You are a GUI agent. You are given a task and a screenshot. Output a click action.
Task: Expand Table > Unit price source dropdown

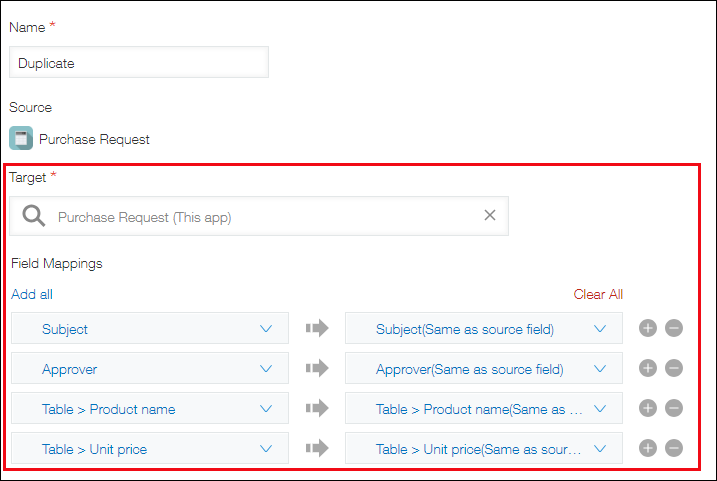[x=150, y=448]
